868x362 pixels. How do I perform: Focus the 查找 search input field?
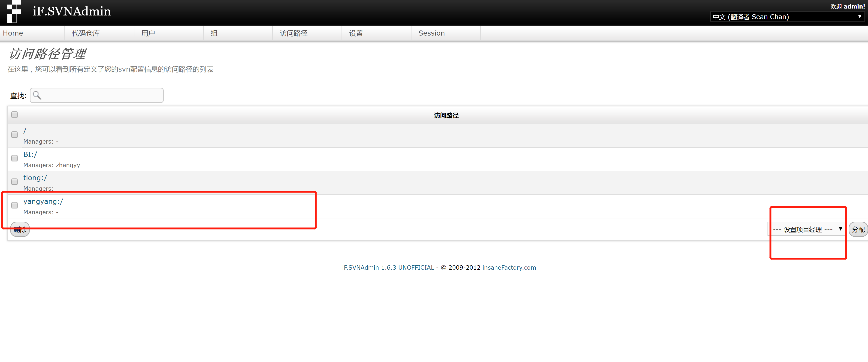(x=101, y=96)
